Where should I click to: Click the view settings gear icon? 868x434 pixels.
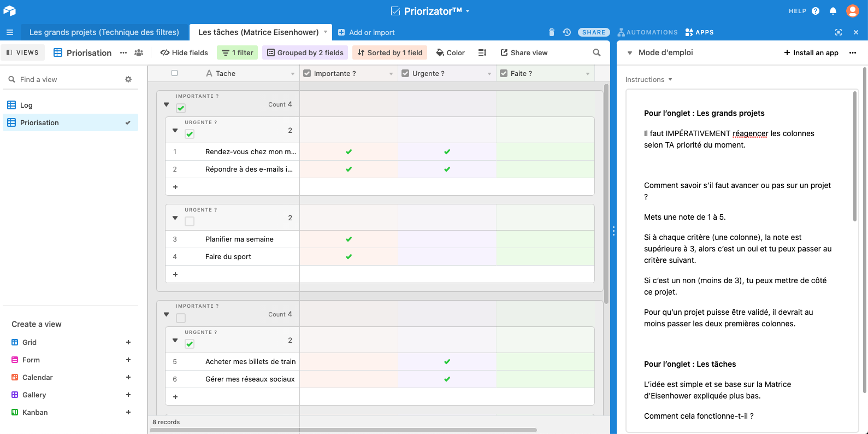(128, 79)
